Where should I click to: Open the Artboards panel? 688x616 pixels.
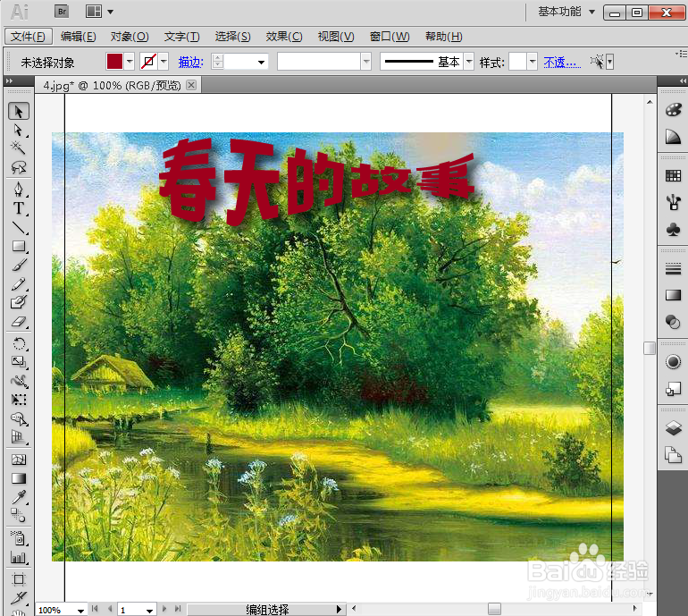coord(673,455)
